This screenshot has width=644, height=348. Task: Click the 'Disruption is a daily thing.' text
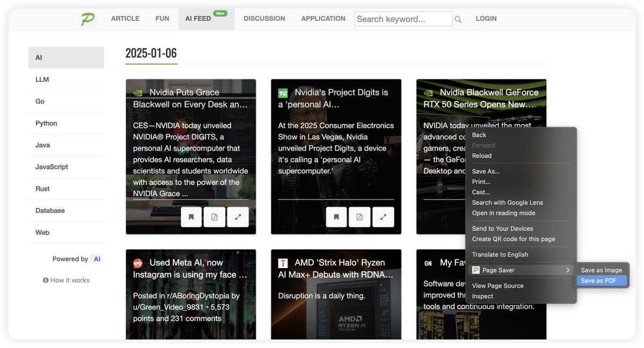point(321,296)
